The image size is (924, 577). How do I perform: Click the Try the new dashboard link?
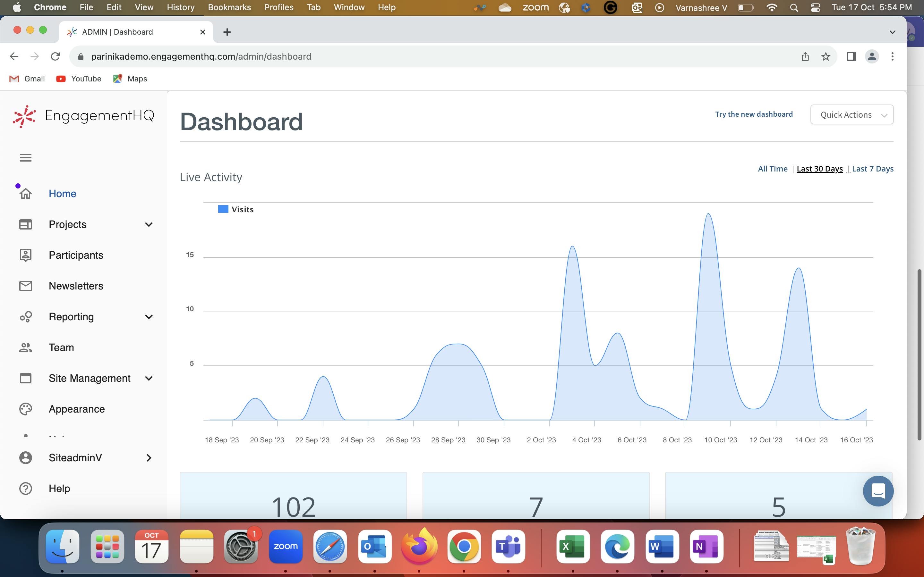pyautogui.click(x=754, y=114)
